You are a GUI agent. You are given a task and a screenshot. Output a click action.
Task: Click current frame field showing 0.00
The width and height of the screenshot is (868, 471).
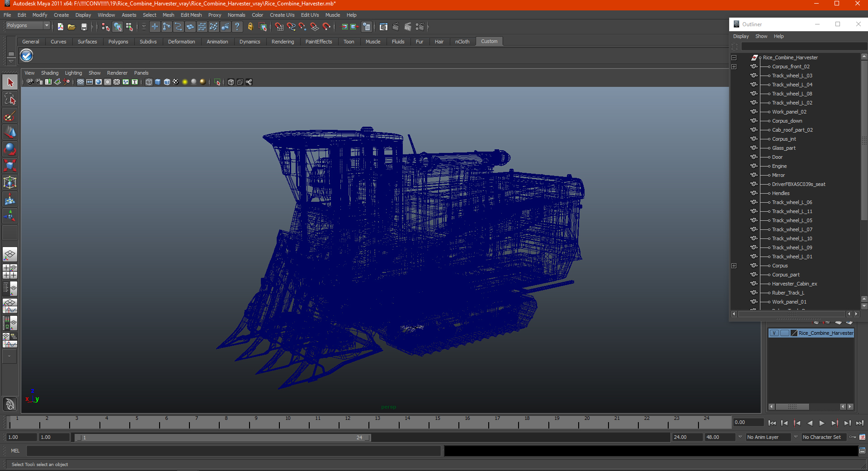(748, 422)
